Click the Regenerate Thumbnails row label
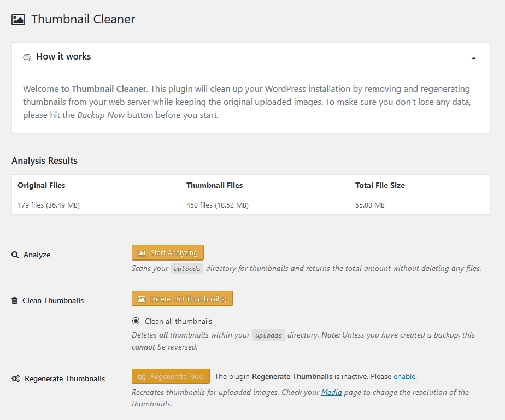The image size is (505, 420). tap(64, 378)
